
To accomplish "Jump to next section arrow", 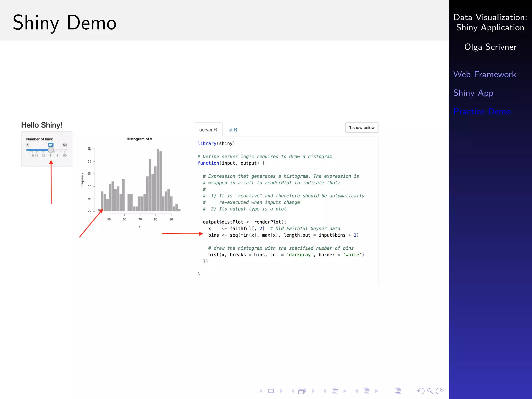I will (377, 391).
